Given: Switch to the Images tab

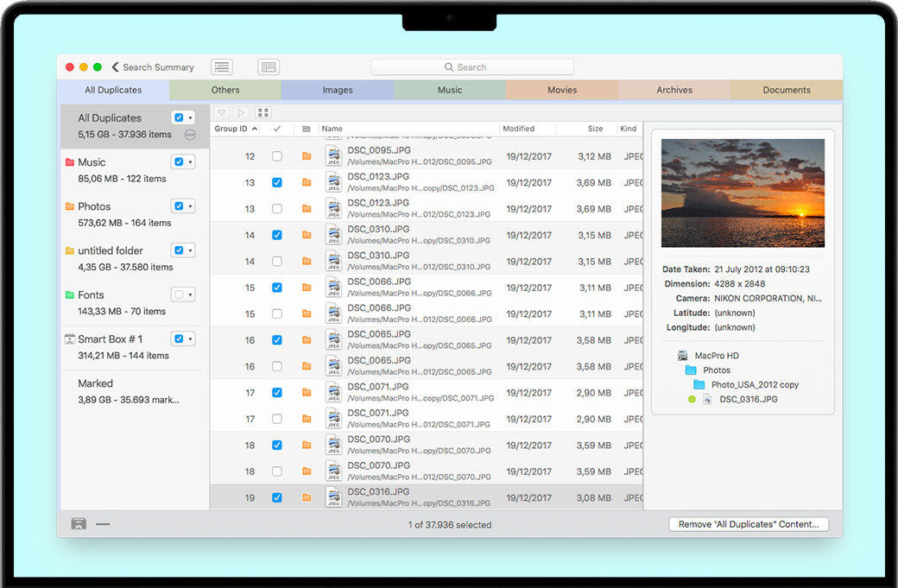Looking at the screenshot, I should point(338,90).
